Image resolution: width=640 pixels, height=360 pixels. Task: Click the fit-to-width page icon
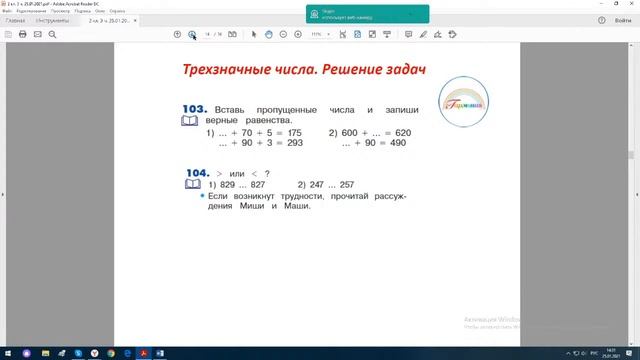click(342, 34)
